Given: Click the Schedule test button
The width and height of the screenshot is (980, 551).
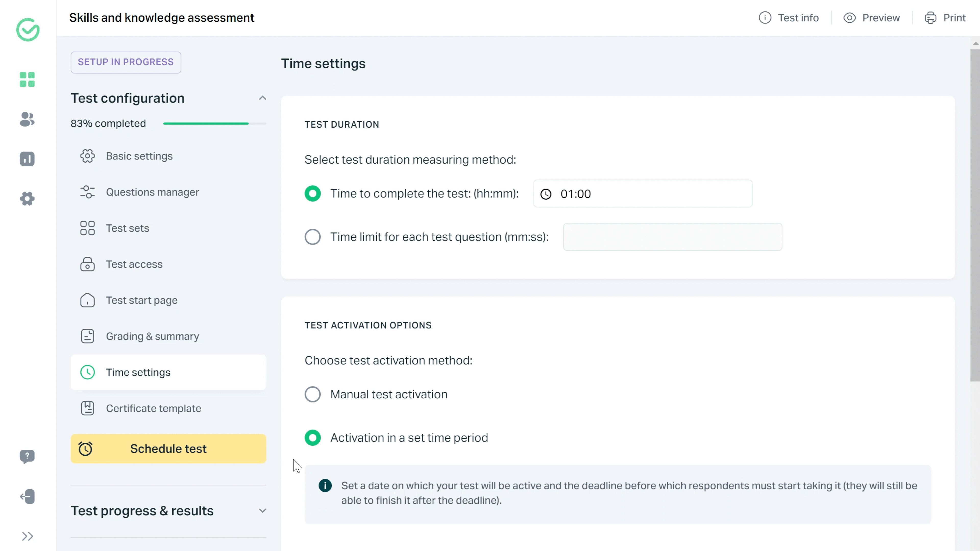Looking at the screenshot, I should 168,449.
